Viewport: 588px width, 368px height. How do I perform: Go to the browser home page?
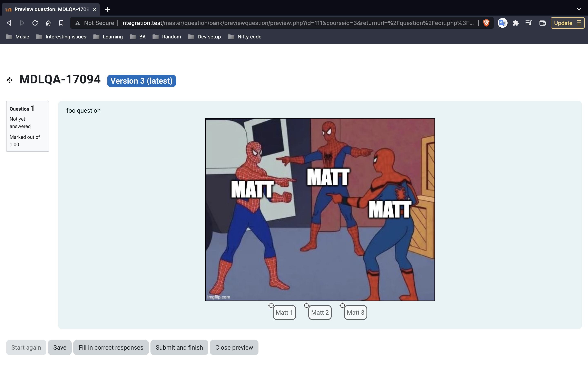[x=48, y=23]
